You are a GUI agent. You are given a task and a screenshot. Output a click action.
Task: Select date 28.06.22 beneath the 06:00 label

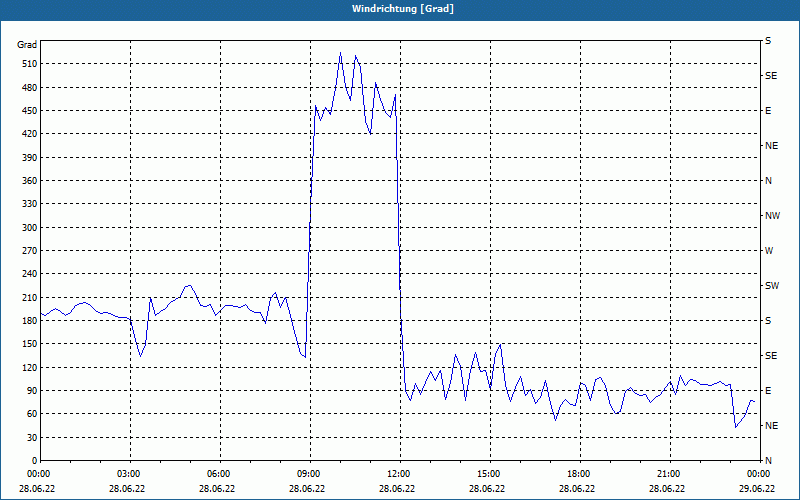pos(217,488)
